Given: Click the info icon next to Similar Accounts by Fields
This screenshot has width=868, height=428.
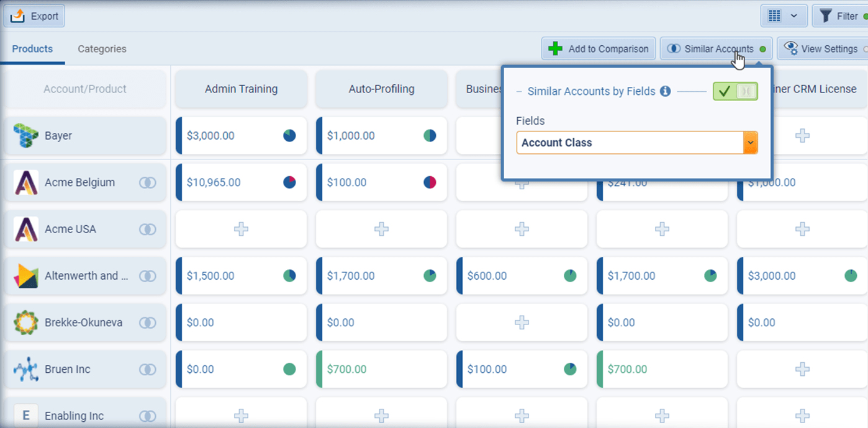Looking at the screenshot, I should click(665, 91).
